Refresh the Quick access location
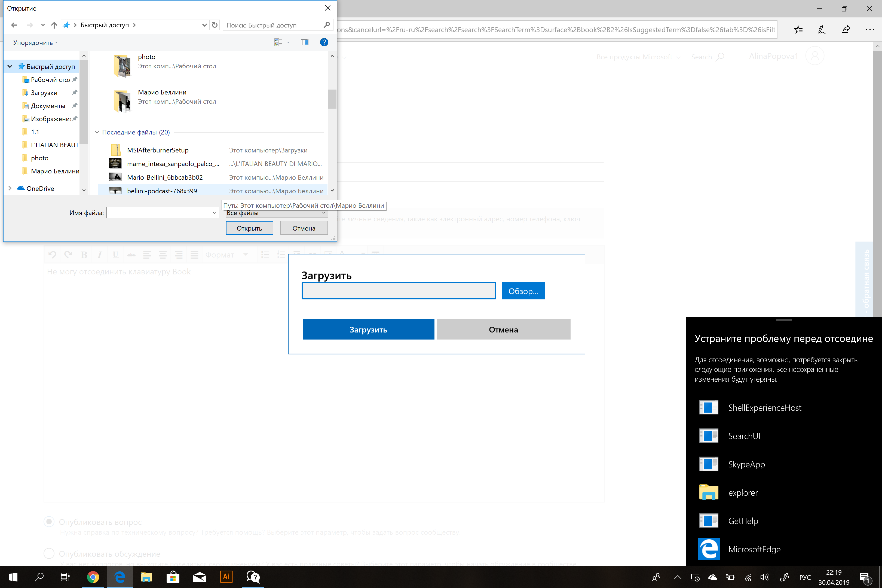 point(215,25)
